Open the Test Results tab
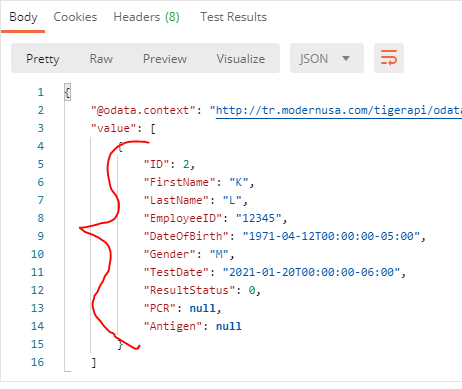The image size is (462, 389). [233, 17]
